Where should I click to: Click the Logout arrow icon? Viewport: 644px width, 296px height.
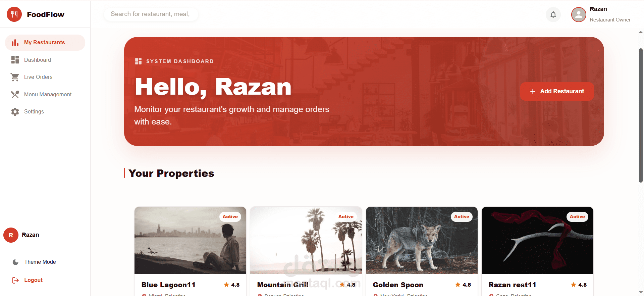[15, 280]
